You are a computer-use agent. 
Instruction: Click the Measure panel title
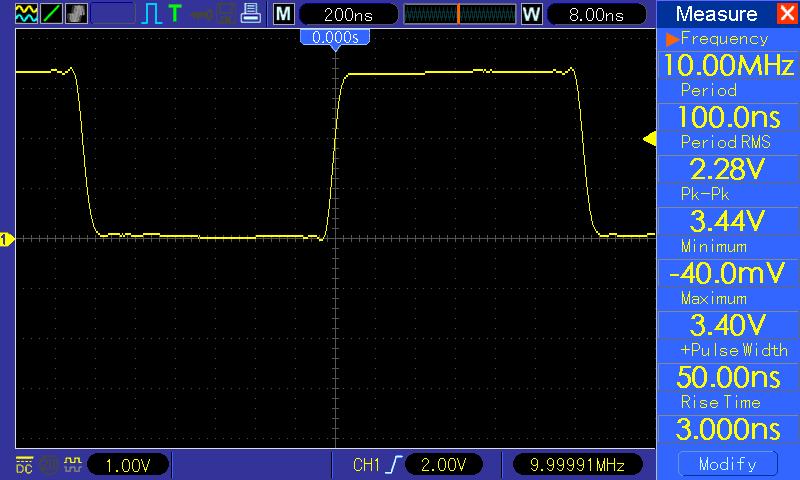pyautogui.click(x=716, y=14)
